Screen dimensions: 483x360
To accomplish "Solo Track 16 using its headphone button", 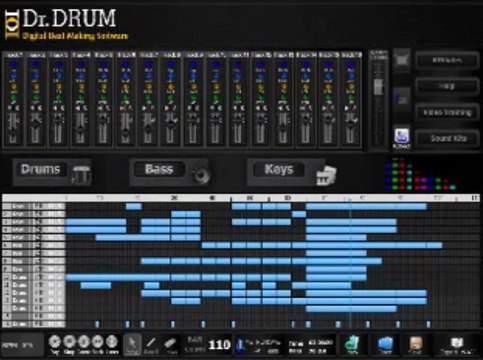I will (x=354, y=108).
